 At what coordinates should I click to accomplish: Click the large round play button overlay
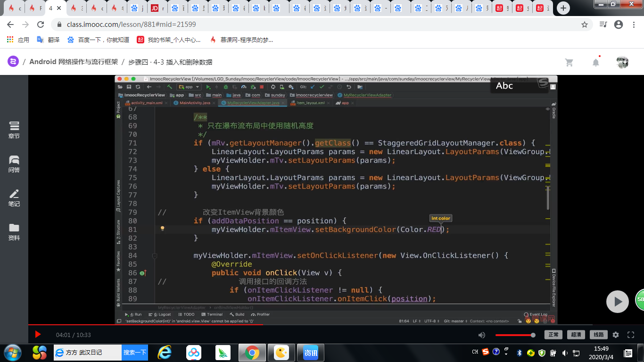[618, 302]
